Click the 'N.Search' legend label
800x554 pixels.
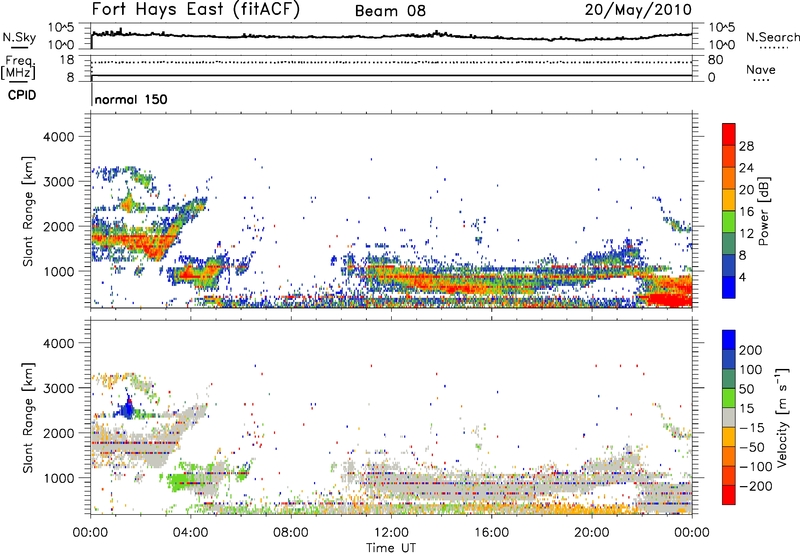[772, 37]
